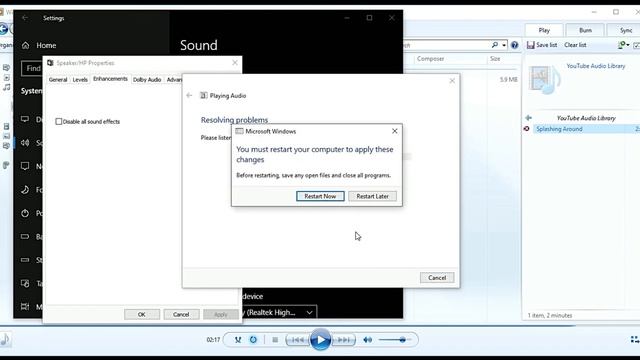Mute the Media Player volume

(x=367, y=340)
